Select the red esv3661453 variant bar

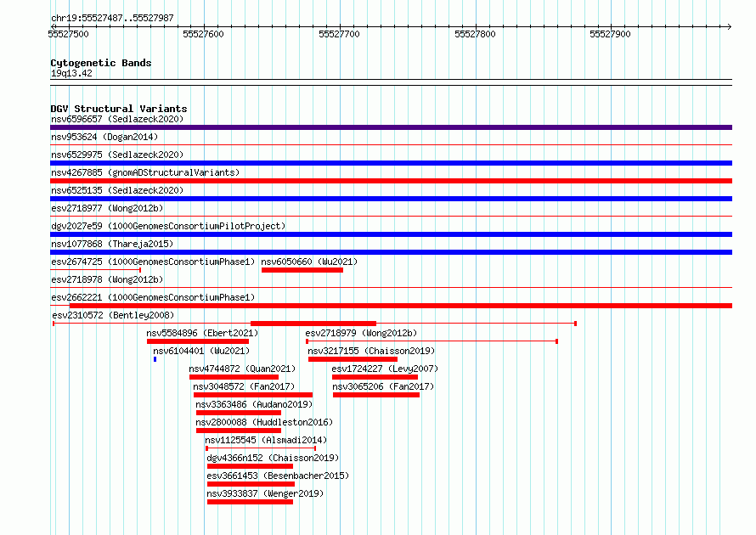click(251, 484)
